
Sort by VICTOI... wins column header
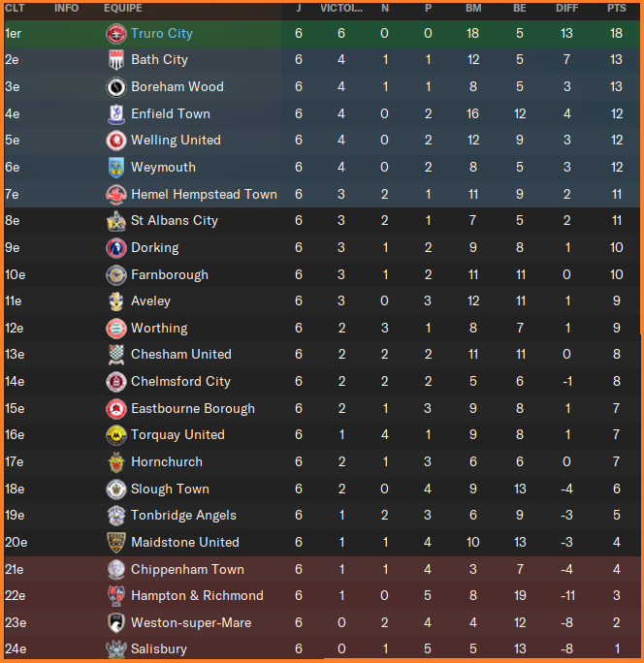341,8
